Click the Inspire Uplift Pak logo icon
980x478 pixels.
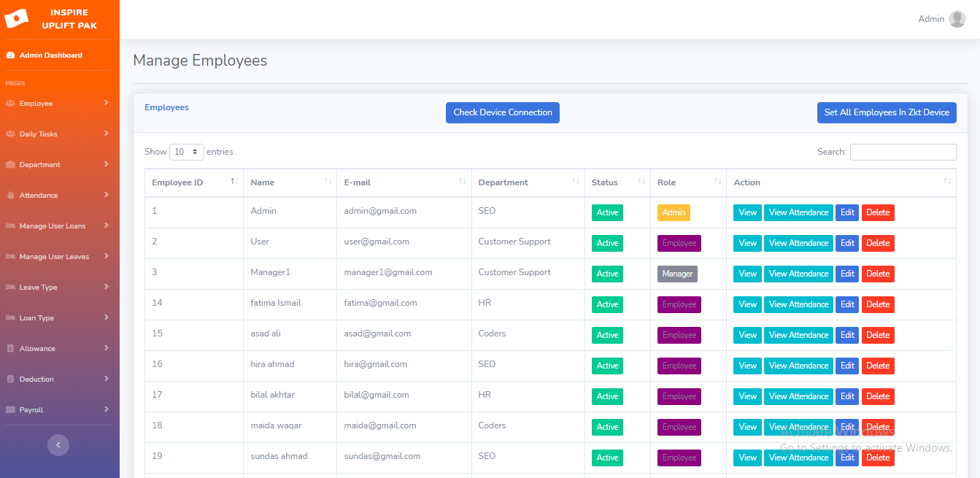(16, 18)
